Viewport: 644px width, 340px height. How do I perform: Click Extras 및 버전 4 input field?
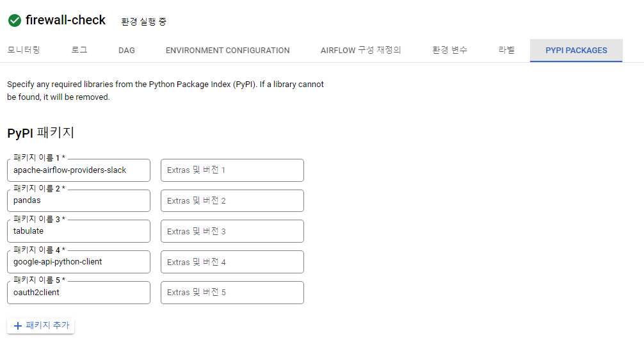point(232,262)
